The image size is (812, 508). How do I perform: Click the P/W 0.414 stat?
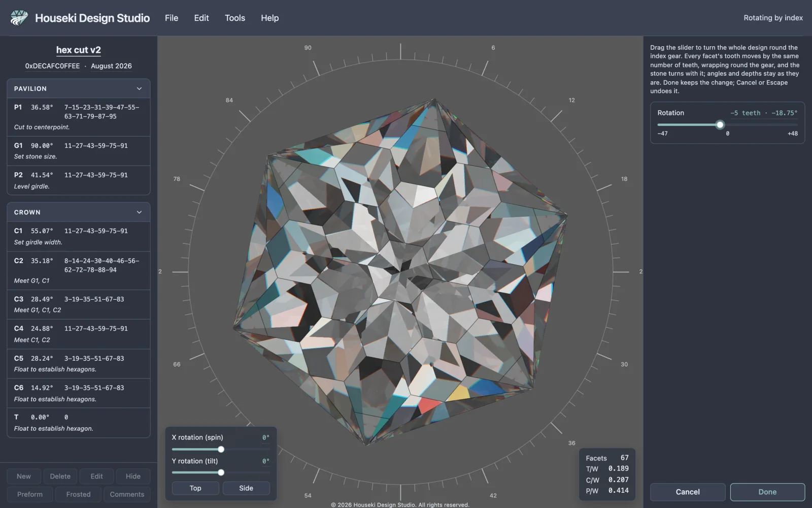(607, 491)
